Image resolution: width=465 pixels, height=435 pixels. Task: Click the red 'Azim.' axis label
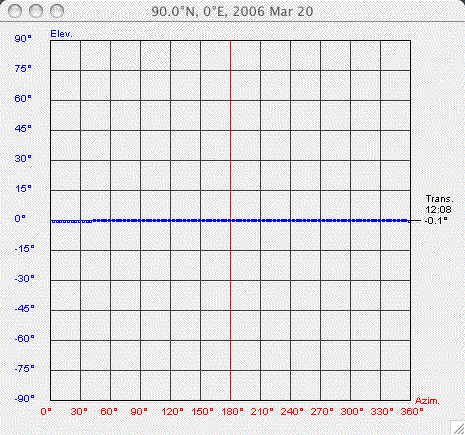click(x=427, y=401)
